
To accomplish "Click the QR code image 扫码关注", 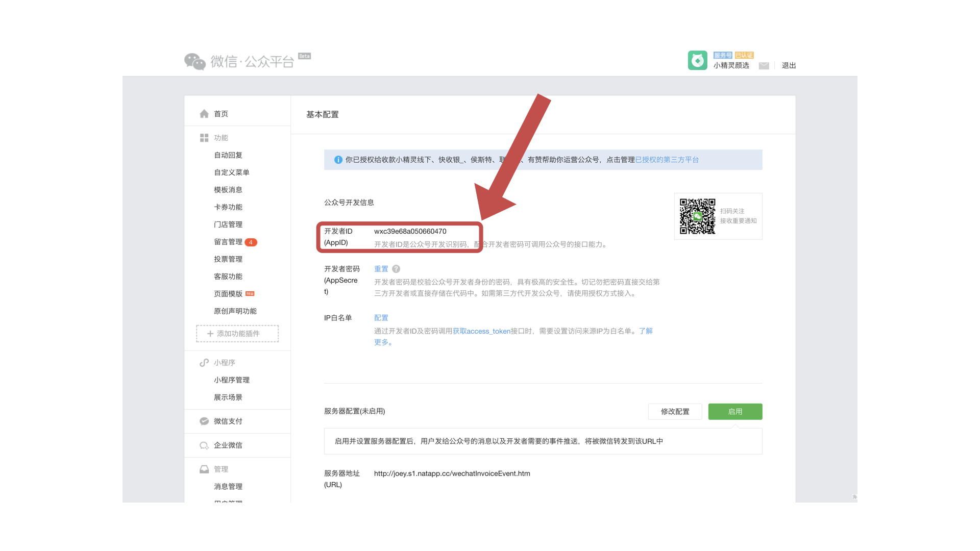I will coord(697,216).
